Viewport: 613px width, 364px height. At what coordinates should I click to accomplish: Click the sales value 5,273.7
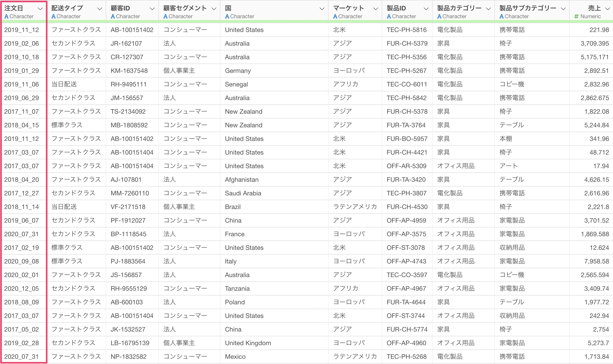click(x=598, y=343)
